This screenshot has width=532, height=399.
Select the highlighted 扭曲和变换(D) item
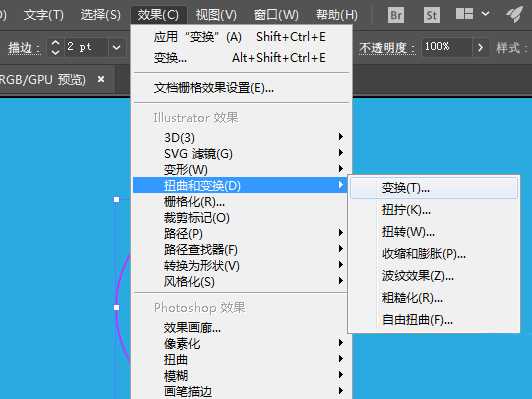click(x=240, y=185)
